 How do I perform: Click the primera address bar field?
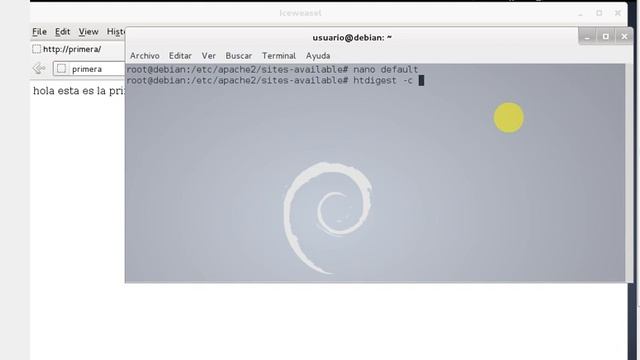(89, 69)
